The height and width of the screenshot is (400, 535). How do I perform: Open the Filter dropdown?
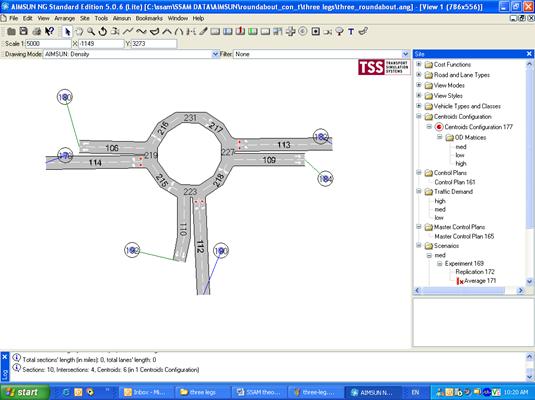[x=405, y=54]
